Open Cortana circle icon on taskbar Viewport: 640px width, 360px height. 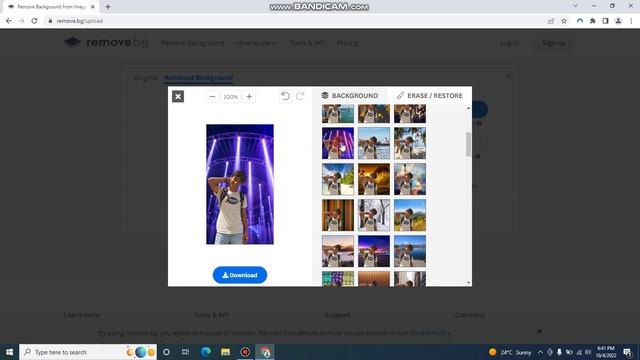pyautogui.click(x=166, y=352)
